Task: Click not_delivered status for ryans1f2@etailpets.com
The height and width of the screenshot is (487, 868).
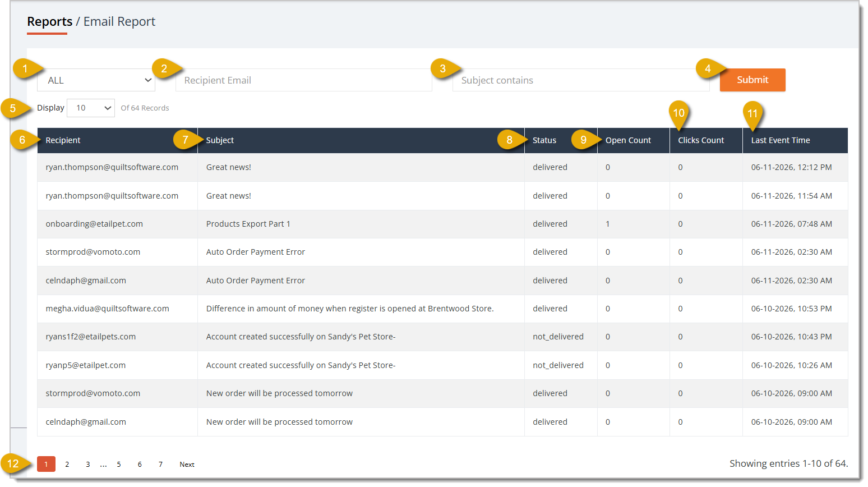Action: tap(558, 337)
